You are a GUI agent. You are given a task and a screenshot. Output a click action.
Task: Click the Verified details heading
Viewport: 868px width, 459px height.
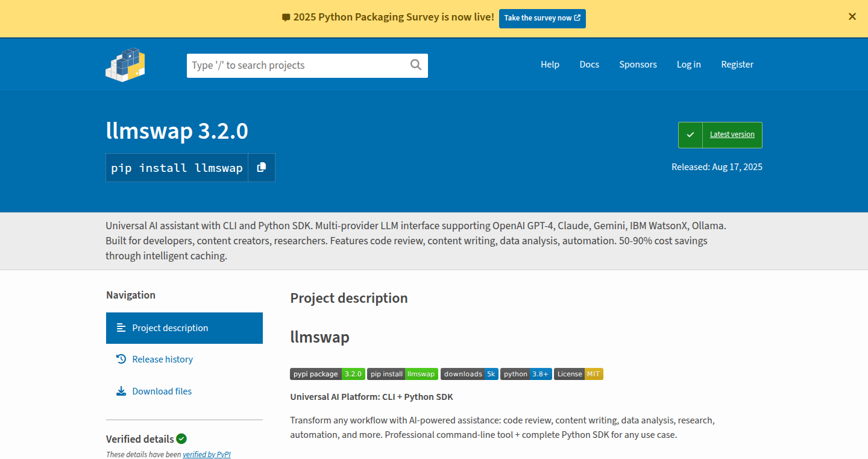click(140, 439)
